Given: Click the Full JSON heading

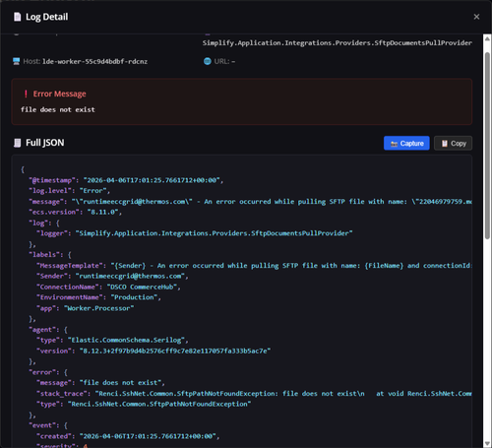Looking at the screenshot, I should pos(45,143).
